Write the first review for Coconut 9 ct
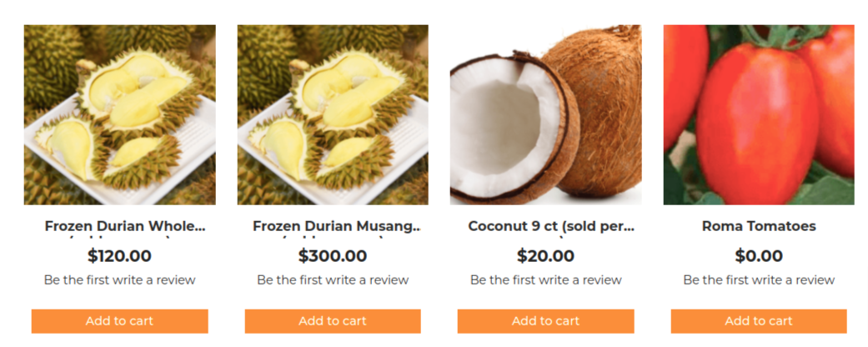 546,280
